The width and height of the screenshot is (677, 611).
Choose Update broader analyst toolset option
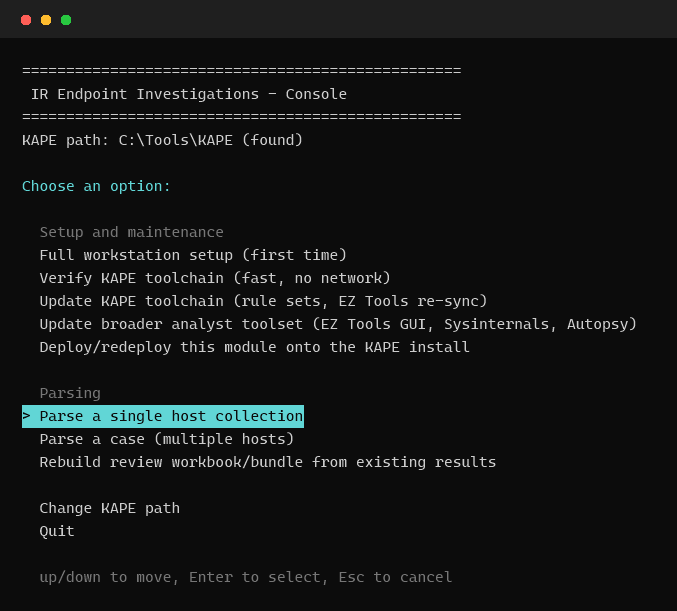338,324
